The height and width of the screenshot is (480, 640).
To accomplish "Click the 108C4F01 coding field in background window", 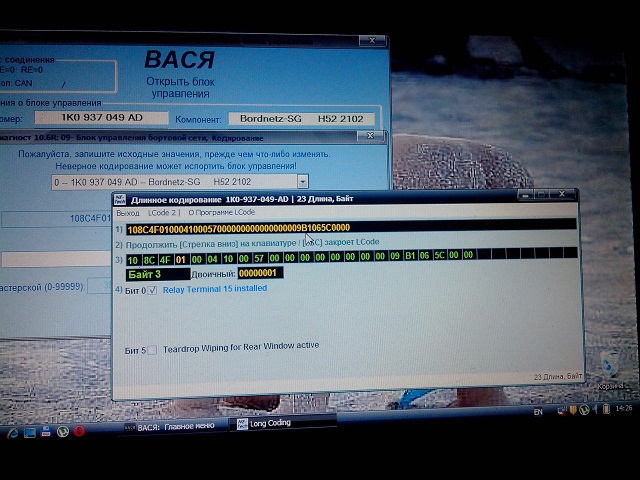I will (x=56, y=219).
